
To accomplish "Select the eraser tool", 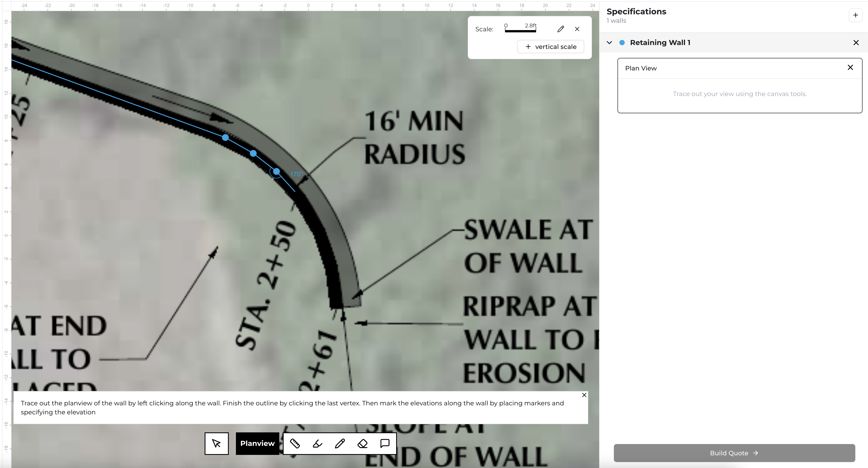I will click(362, 443).
